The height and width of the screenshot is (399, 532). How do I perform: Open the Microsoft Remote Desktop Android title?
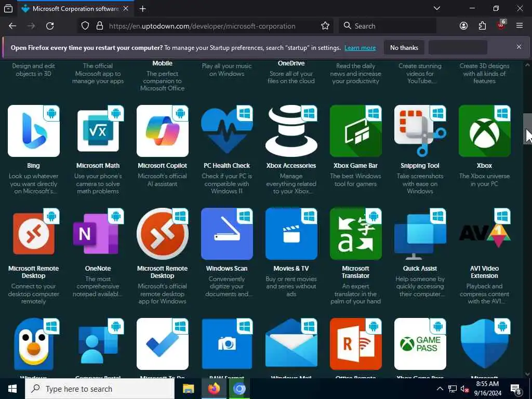pyautogui.click(x=34, y=272)
